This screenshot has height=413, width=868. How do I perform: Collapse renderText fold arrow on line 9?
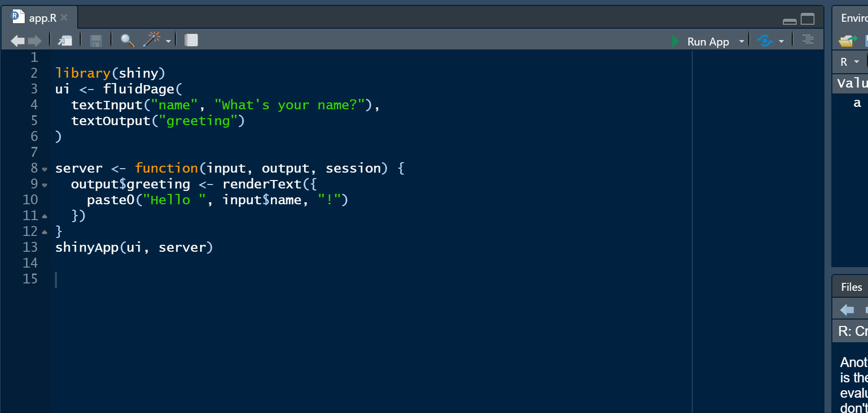(x=45, y=185)
